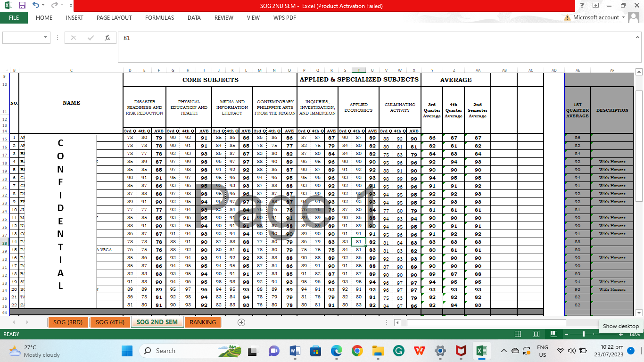Add a new sheet with plus icon
Image resolution: width=644 pixels, height=362 pixels.
(x=241, y=322)
